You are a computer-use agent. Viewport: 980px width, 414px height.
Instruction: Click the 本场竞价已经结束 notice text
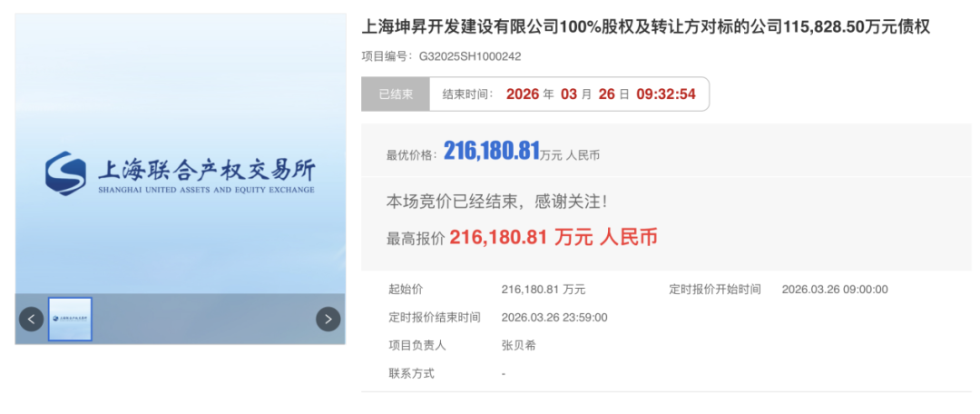point(496,202)
